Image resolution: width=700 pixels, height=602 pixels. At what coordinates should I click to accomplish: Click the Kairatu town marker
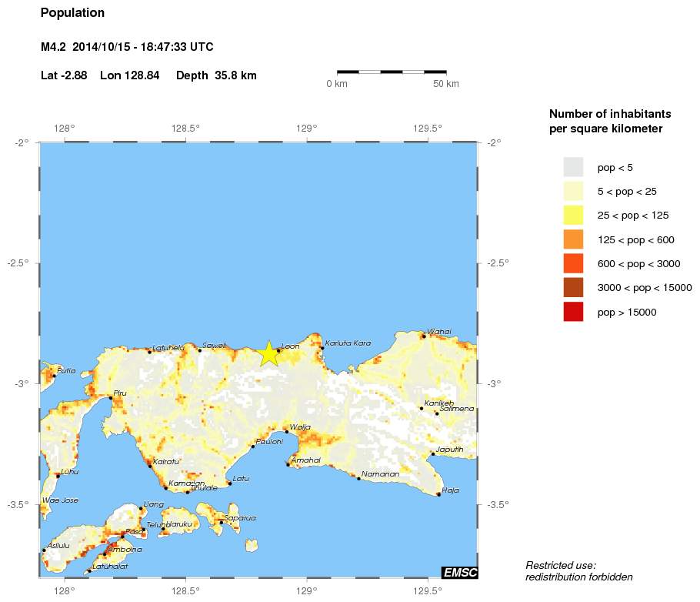[x=150, y=466]
